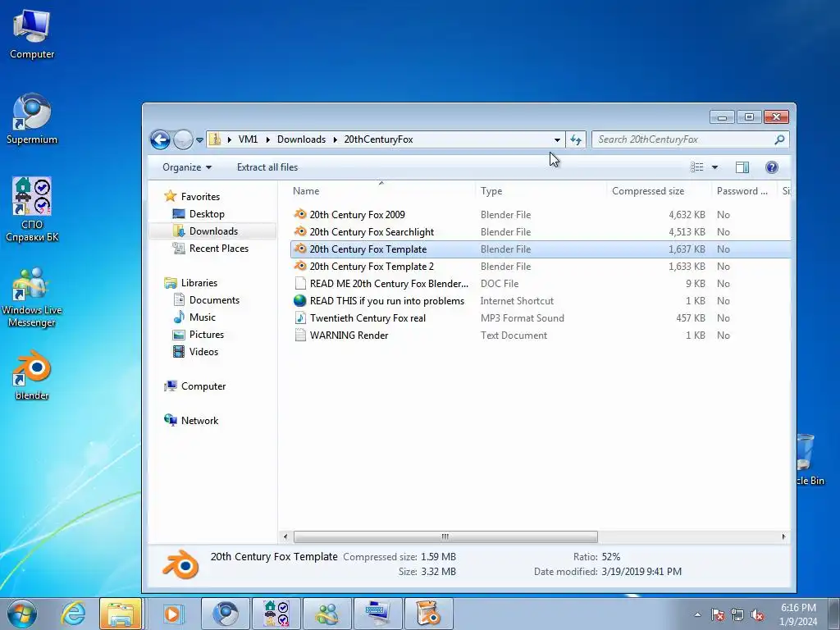Viewport: 840px width, 630px height.
Task: Click the Back navigation arrow in Explorer
Action: pos(160,139)
